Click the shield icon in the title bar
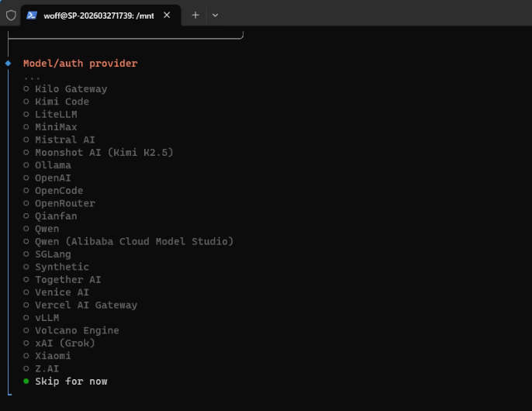This screenshot has height=411, width=532. tap(11, 15)
